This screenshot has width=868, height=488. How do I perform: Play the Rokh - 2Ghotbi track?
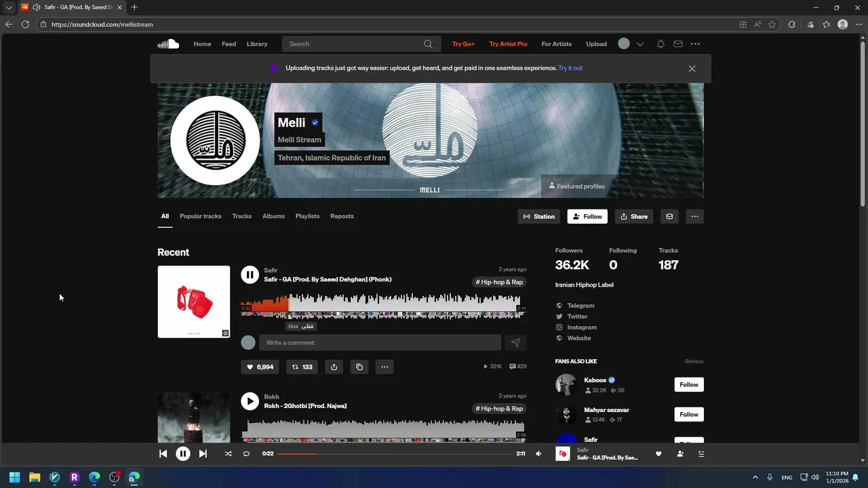point(250,401)
